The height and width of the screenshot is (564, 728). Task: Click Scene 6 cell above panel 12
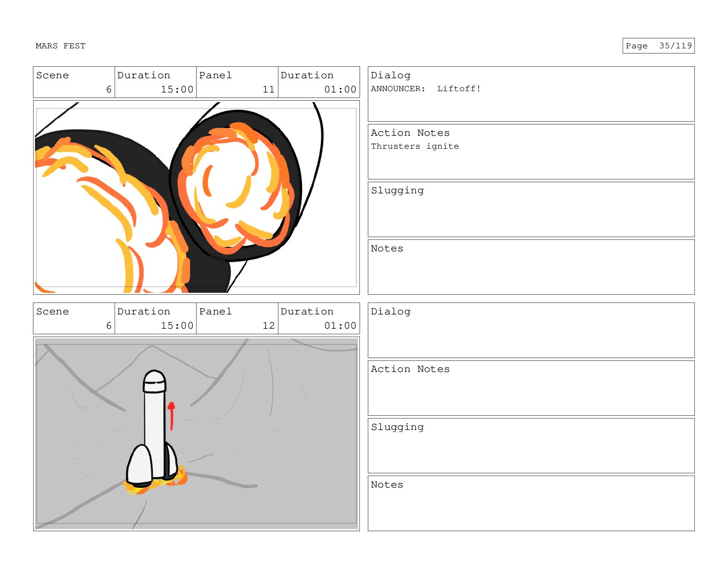74,319
